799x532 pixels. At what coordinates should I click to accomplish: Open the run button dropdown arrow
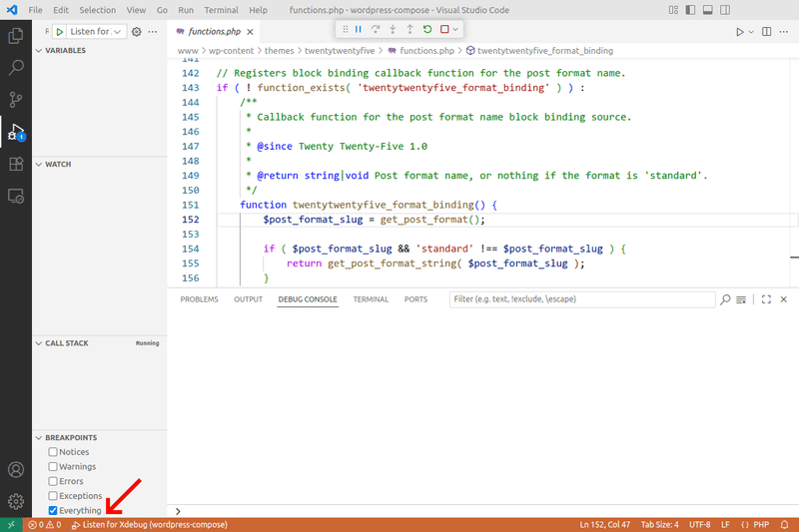click(751, 32)
